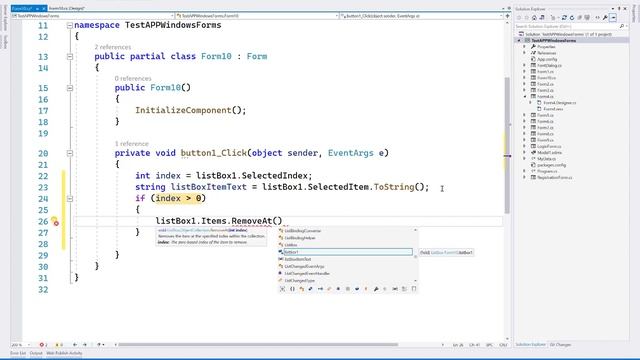Toggle the orange classes filter in IntelliSense
This screenshot has height=360, width=640.
coord(302,289)
